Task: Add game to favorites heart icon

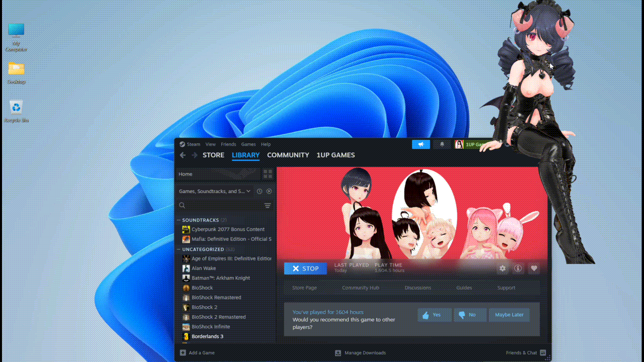Action: point(534,268)
